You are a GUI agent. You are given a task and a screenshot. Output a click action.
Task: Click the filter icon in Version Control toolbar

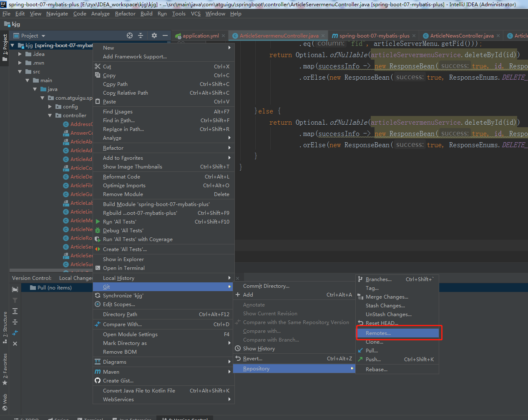click(15, 300)
